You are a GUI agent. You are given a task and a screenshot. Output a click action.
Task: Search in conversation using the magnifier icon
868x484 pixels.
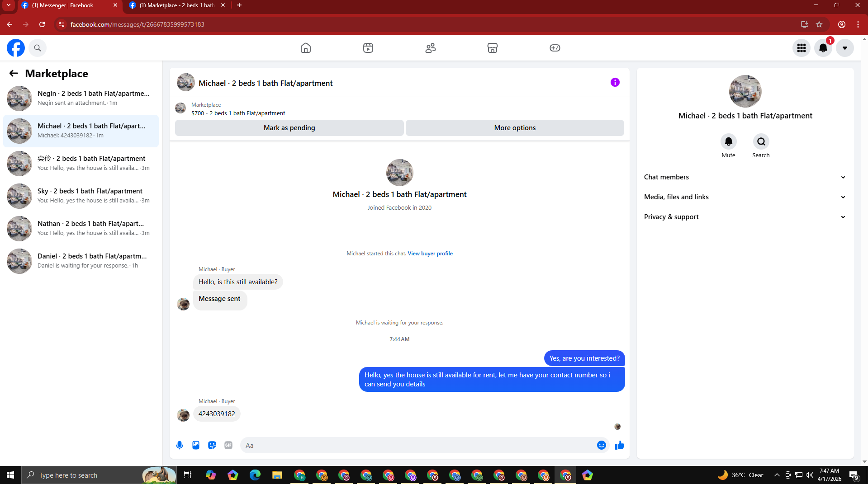point(761,141)
